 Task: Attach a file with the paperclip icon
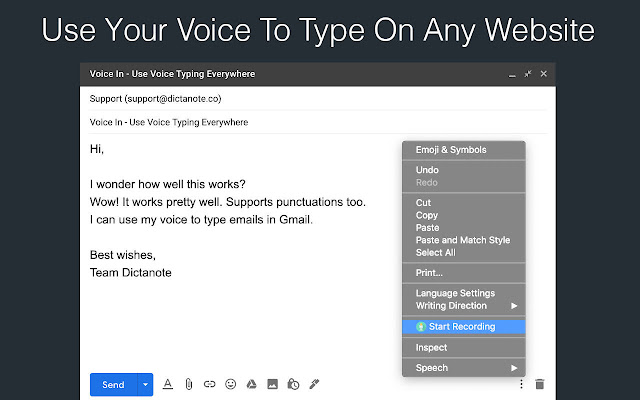click(189, 384)
